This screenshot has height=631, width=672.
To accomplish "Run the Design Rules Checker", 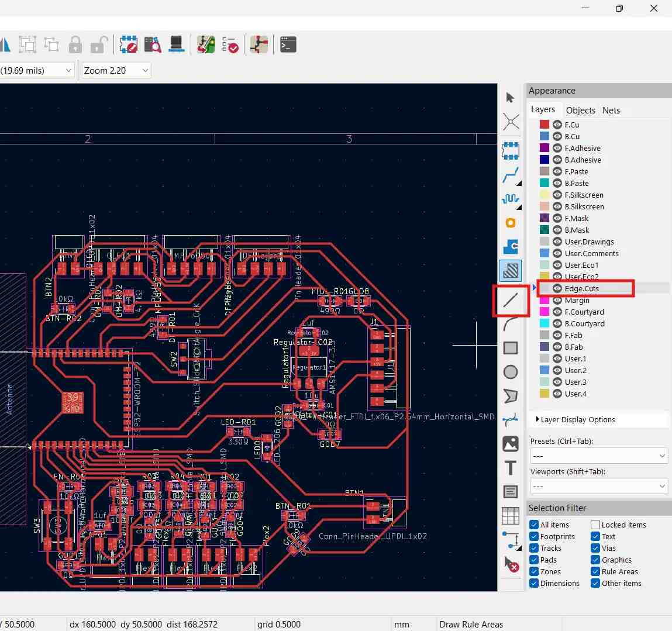I will click(230, 44).
